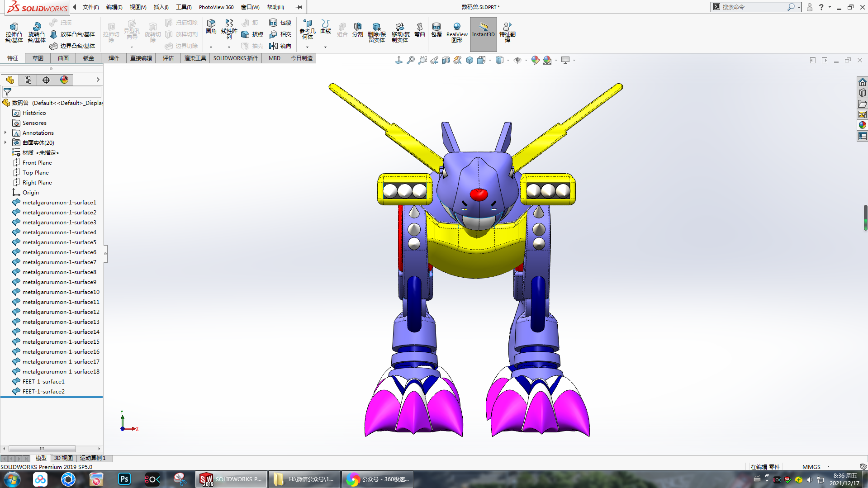Viewport: 868px width, 488px height.
Task: Select the Flex (弯曲) tool
Action: pyautogui.click(x=420, y=30)
